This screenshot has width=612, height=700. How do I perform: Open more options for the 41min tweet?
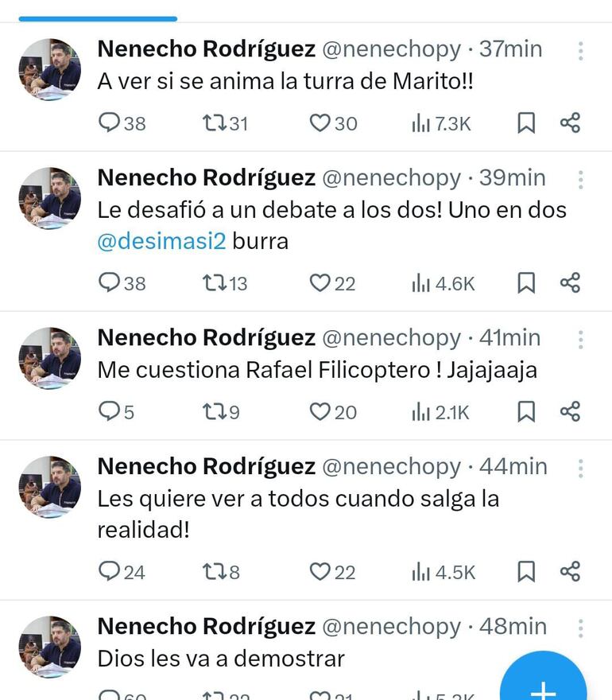click(581, 340)
